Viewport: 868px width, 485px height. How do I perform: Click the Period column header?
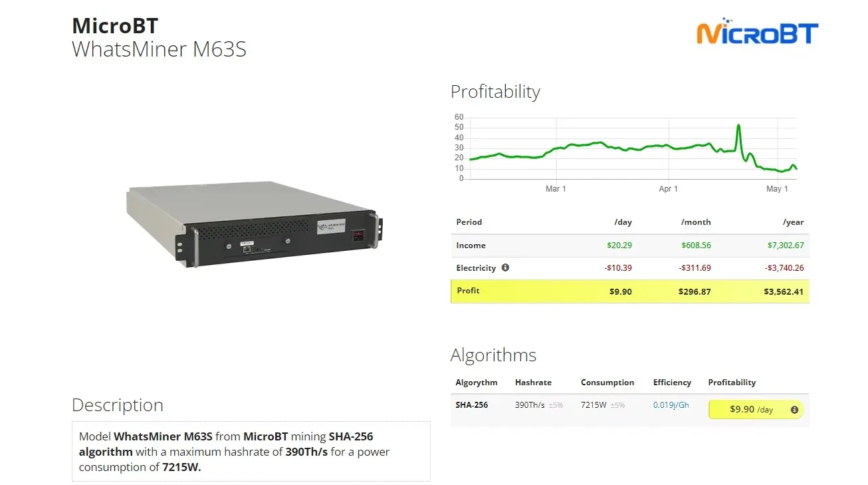[x=469, y=222]
